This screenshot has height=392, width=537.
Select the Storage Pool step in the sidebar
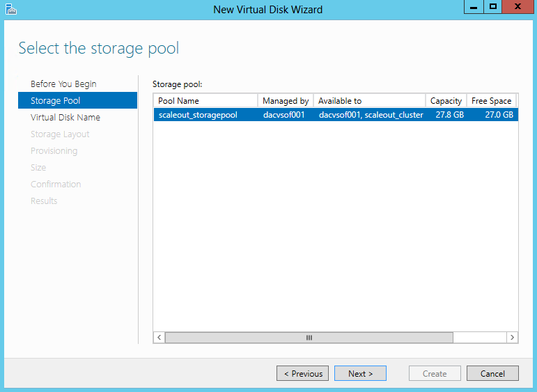(77, 100)
